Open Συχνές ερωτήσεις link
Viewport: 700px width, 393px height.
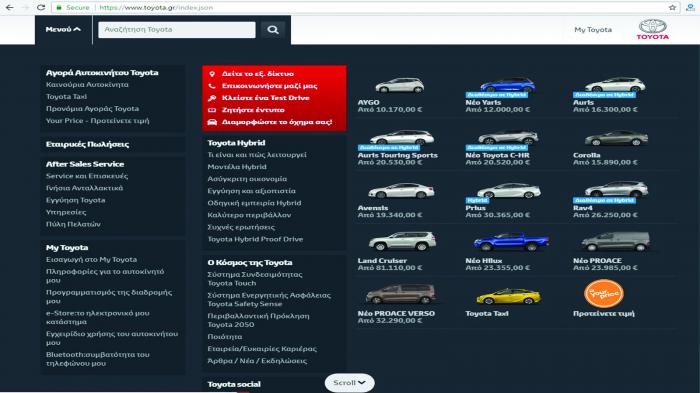pos(241,227)
